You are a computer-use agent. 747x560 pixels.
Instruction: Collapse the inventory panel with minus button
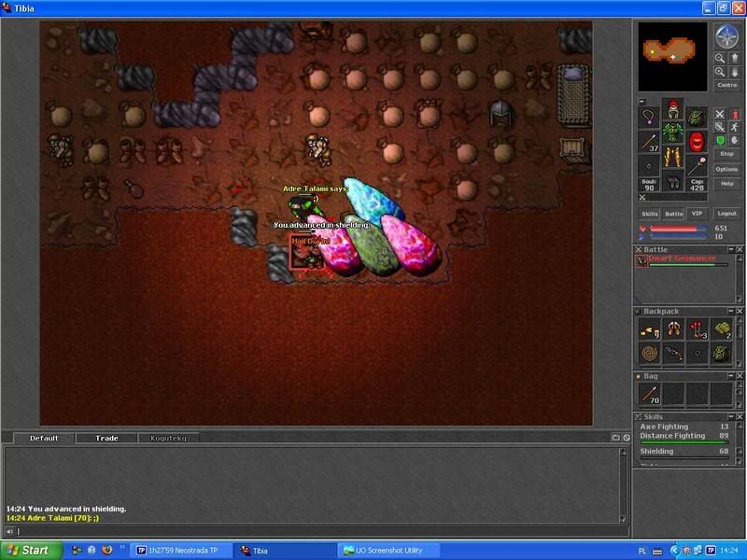[x=641, y=102]
